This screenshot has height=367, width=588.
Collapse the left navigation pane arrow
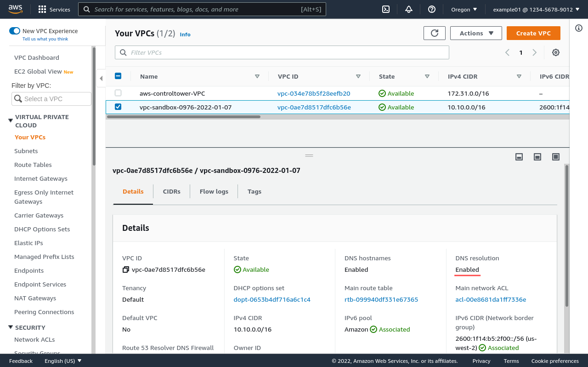(101, 78)
